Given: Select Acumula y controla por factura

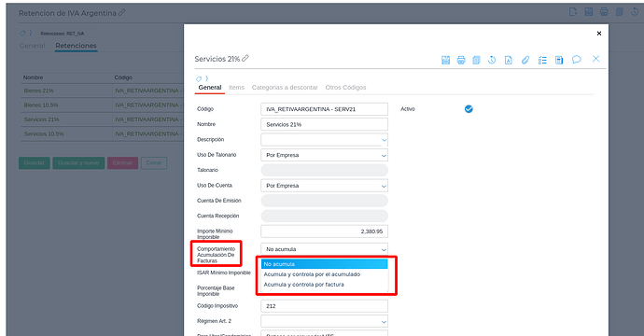Looking at the screenshot, I should [324, 285].
